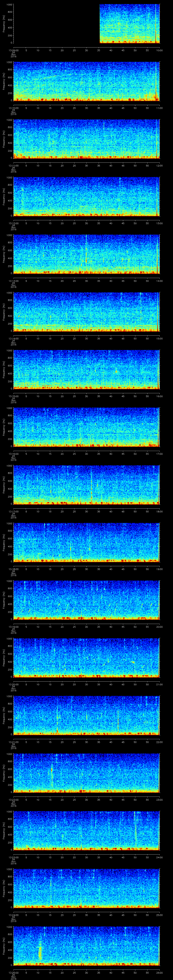Focus the spectrogram panel starting at 13:20:00
173x980 pixels.
click(87, 658)
